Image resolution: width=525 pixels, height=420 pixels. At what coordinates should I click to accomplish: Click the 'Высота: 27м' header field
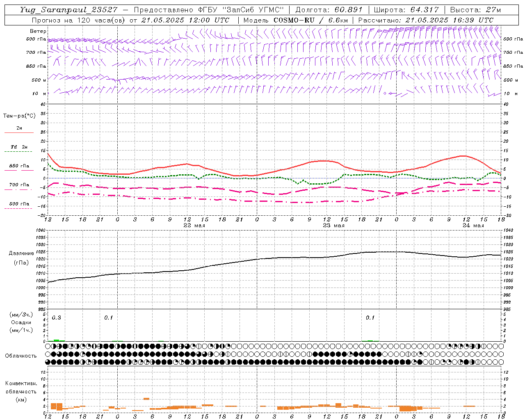[475, 10]
